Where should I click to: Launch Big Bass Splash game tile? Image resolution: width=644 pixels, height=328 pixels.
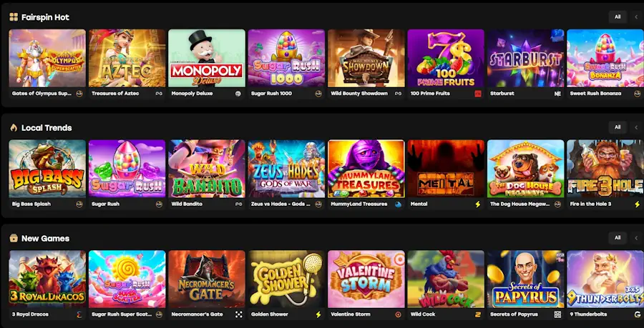pos(47,169)
